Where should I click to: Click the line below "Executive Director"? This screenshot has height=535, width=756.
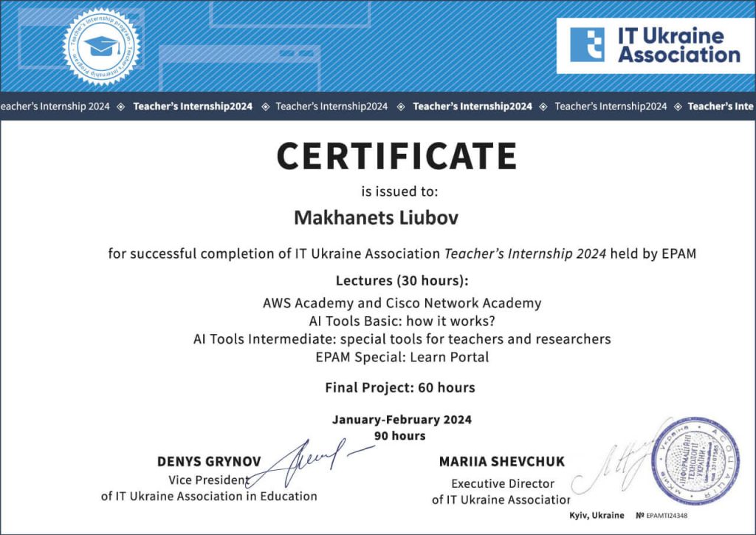[501, 500]
